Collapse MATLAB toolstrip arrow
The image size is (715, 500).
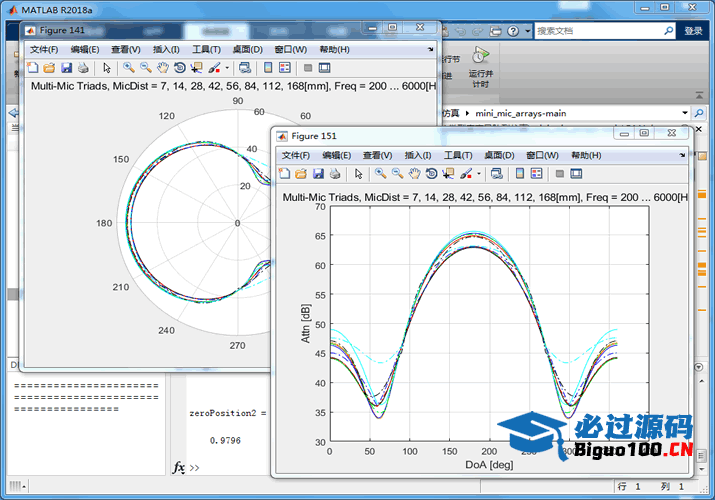pos(699,95)
